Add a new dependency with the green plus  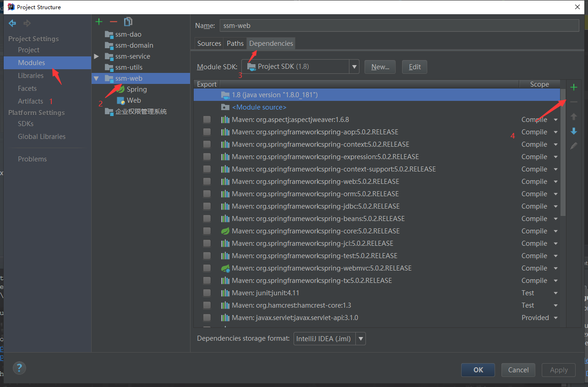point(574,86)
